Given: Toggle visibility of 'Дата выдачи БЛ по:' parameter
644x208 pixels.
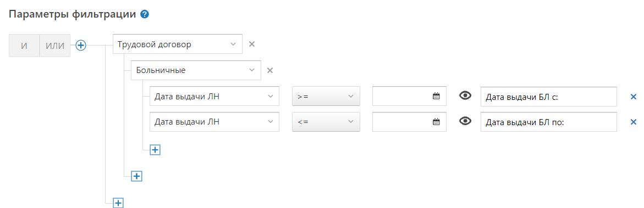Looking at the screenshot, I should point(465,121).
